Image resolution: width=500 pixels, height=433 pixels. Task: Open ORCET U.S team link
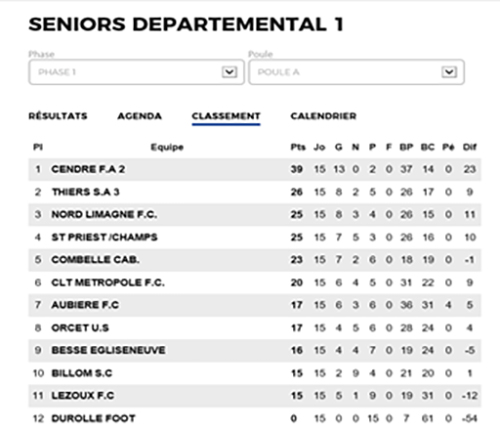(80, 328)
